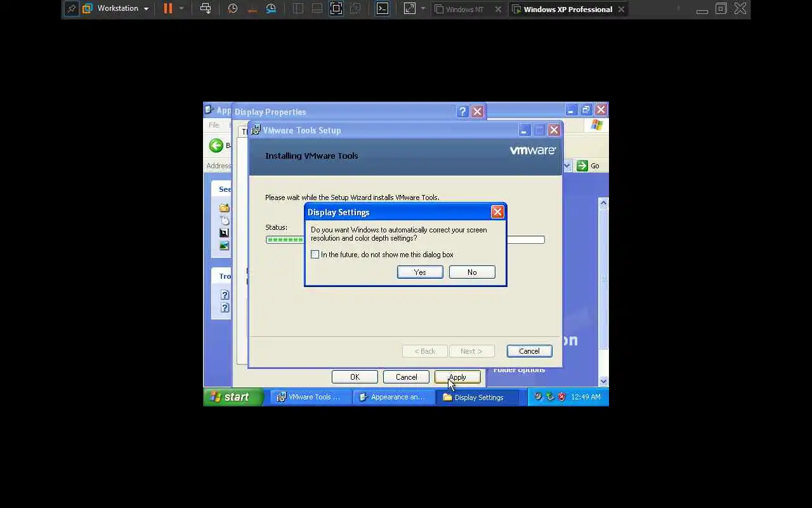Open the snapshot manager

271,9
